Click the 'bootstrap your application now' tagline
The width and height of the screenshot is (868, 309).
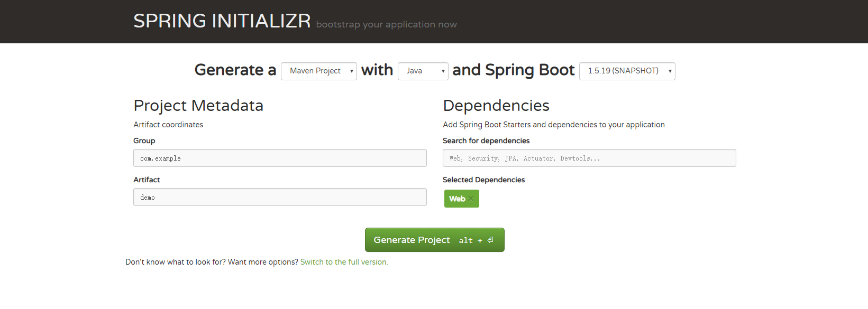[387, 24]
